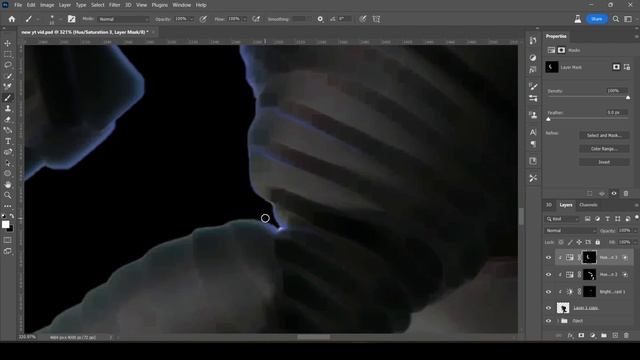640x360 pixels.
Task: Toggle Quick Mask mode icon
Action: (8, 240)
